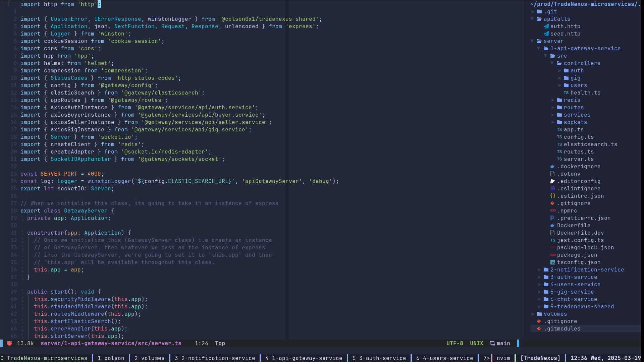The image size is (644, 362).
Task: Click the Docker icon beside .dockerignore
Action: pos(552,167)
